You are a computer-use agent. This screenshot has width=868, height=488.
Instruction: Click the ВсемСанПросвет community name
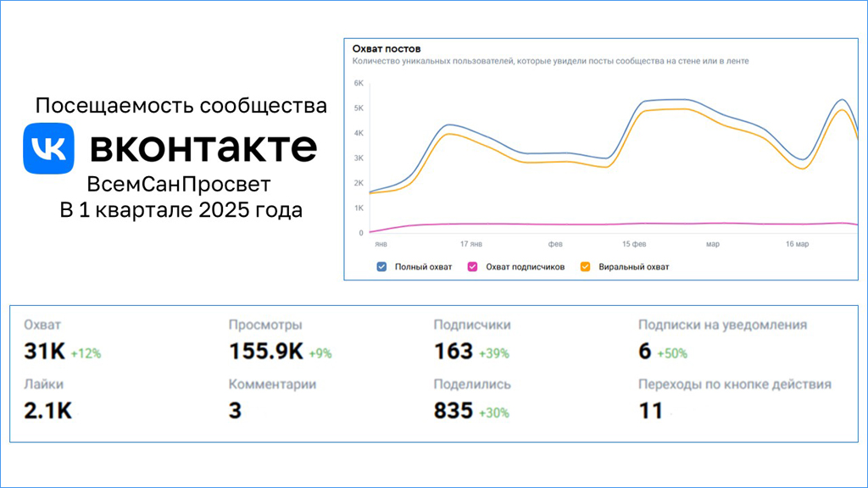point(181,185)
